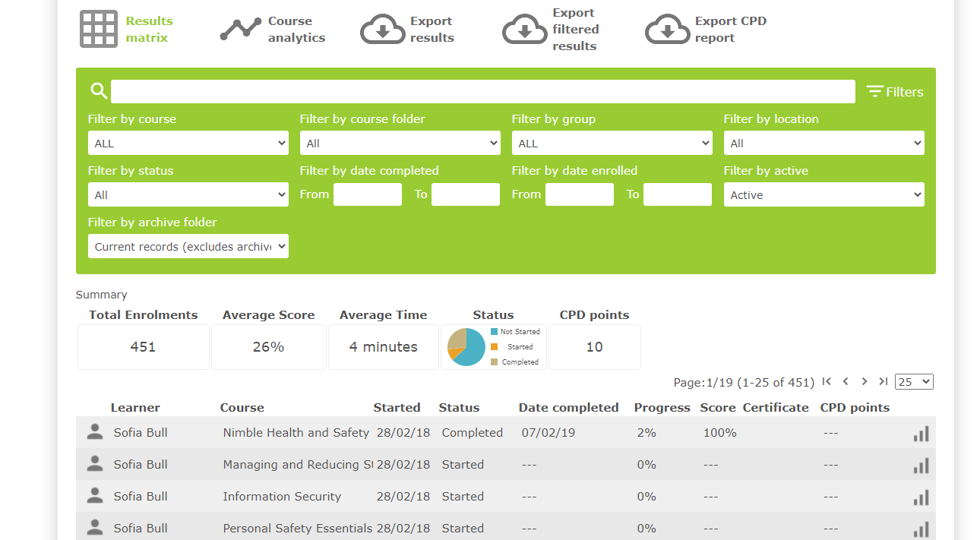This screenshot has width=980, height=540.
Task: Click date completed From field
Action: pyautogui.click(x=368, y=194)
